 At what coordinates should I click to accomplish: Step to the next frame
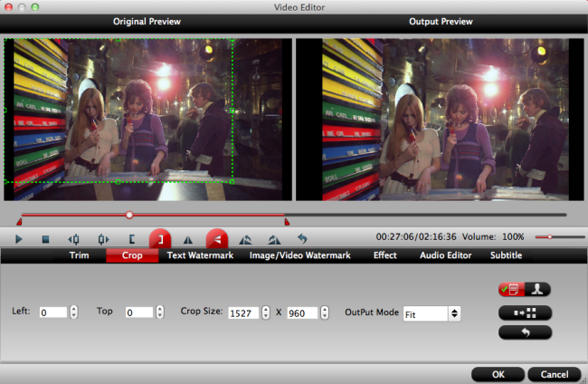(x=103, y=239)
